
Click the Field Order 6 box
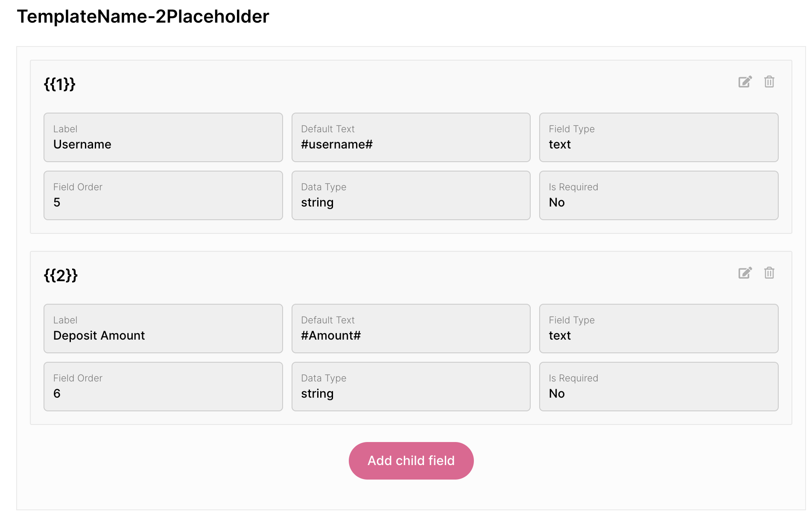(x=163, y=387)
